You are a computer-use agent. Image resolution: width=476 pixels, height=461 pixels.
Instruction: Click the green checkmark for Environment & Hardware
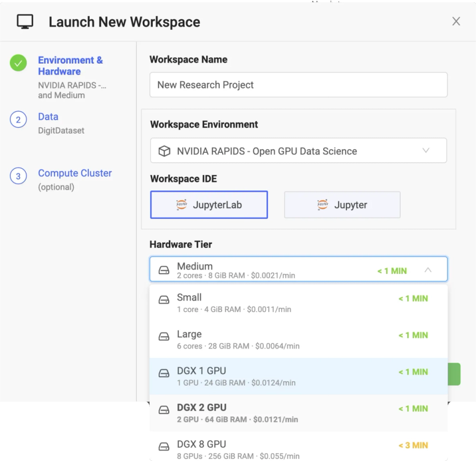click(x=18, y=63)
